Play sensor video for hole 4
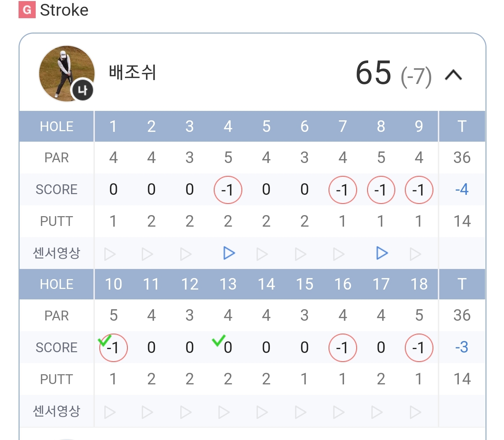 pyautogui.click(x=229, y=253)
